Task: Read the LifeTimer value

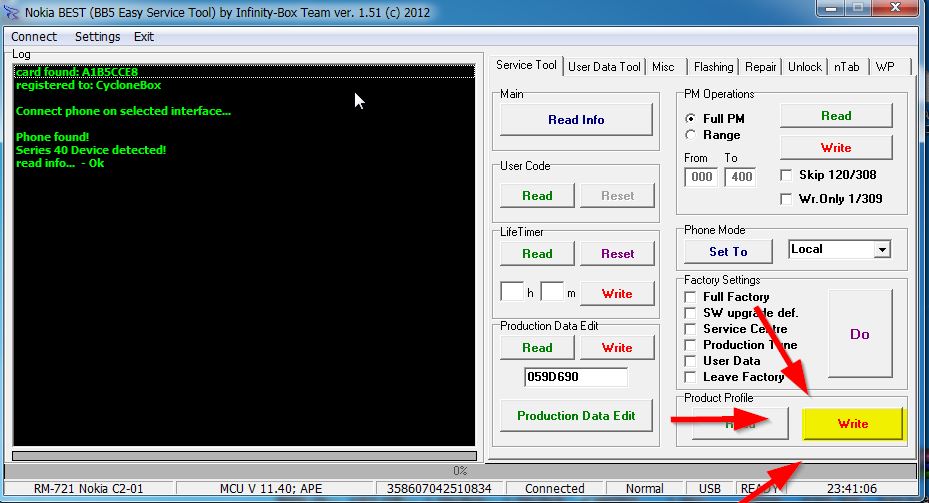Action: (x=537, y=254)
